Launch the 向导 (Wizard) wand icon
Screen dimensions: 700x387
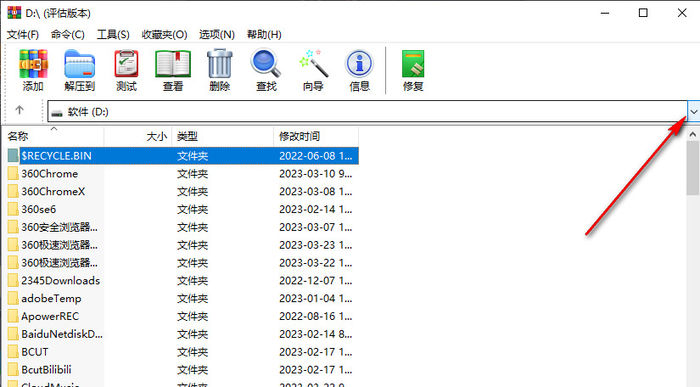pyautogui.click(x=313, y=64)
